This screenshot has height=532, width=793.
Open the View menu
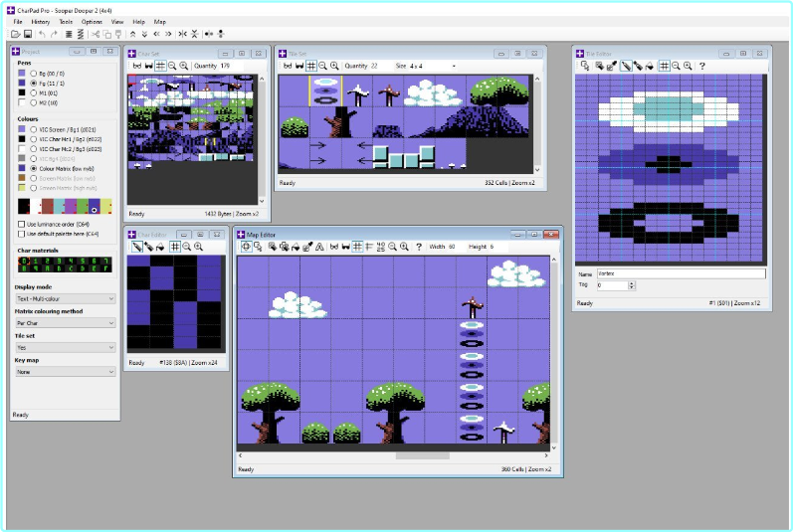coord(117,22)
